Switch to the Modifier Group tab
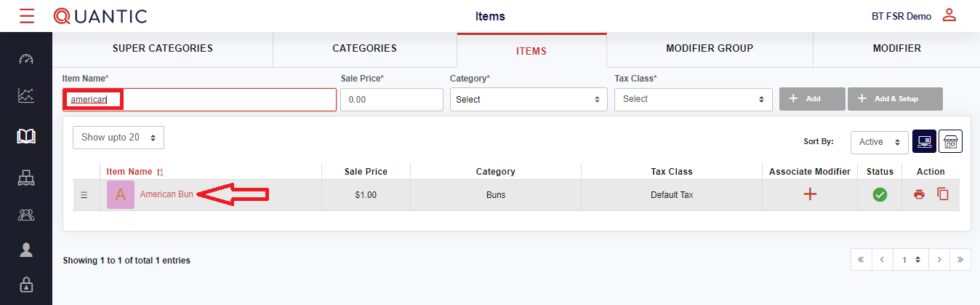Viewport: 980px width, 305px height. pos(709,49)
